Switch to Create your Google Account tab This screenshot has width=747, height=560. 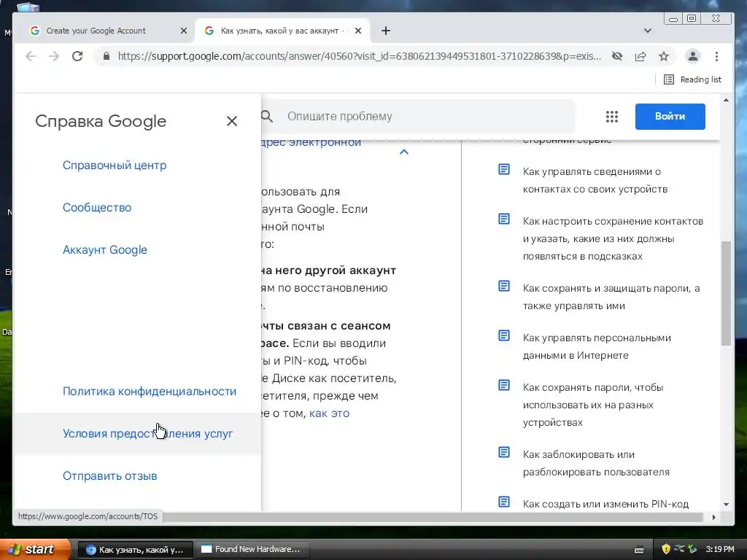click(x=96, y=31)
